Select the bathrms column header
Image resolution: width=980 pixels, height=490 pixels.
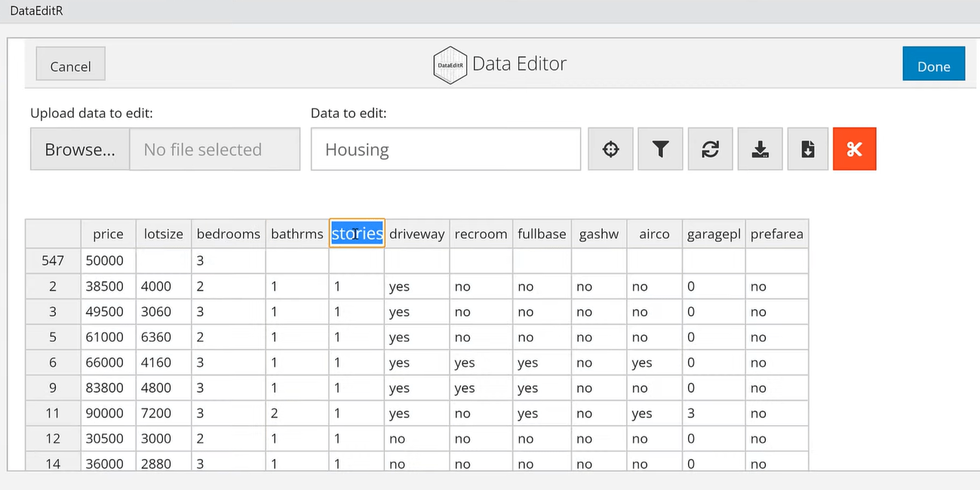click(x=297, y=234)
